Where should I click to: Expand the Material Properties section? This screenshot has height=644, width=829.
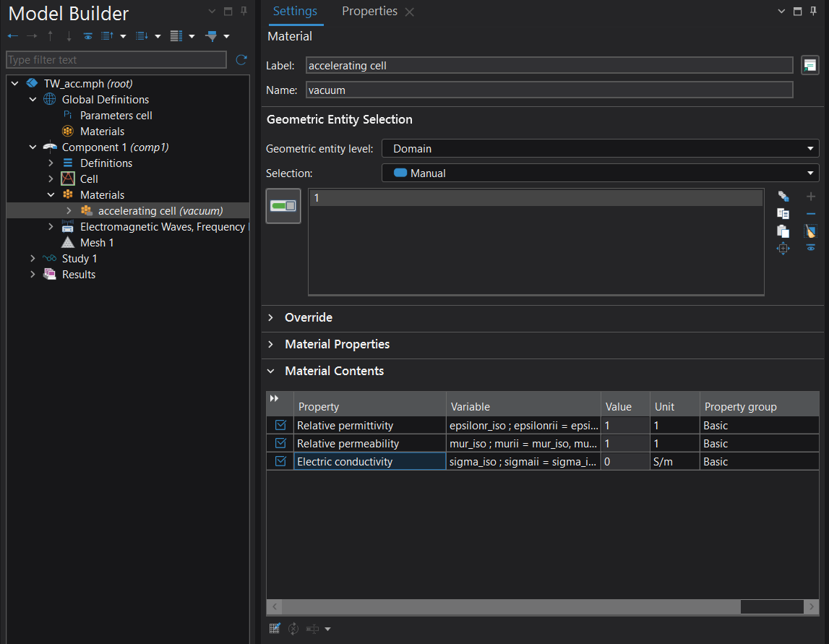(x=337, y=344)
